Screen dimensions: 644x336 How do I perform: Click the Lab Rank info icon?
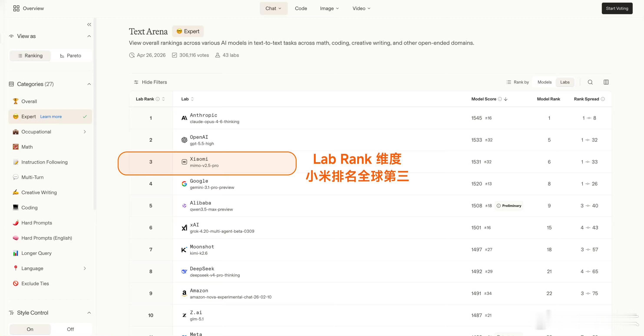coord(157,99)
